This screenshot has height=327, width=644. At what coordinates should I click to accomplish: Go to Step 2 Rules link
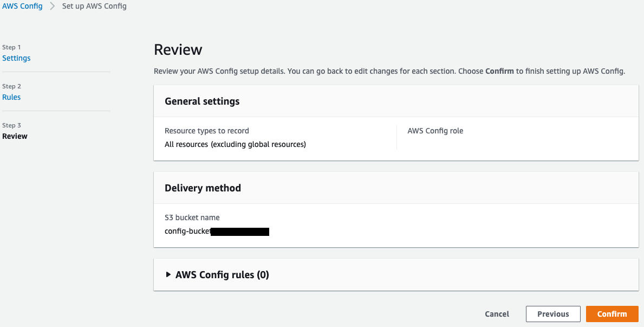[11, 97]
